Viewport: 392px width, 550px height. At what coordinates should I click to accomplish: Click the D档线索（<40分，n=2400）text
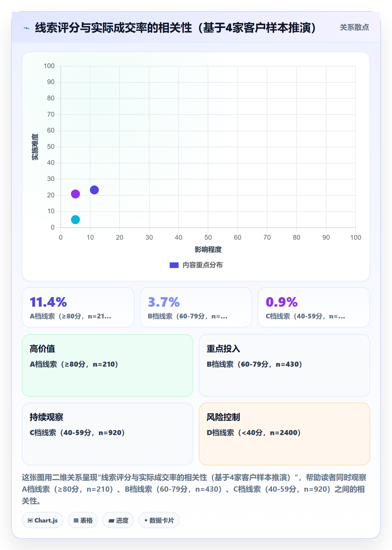pyautogui.click(x=254, y=433)
